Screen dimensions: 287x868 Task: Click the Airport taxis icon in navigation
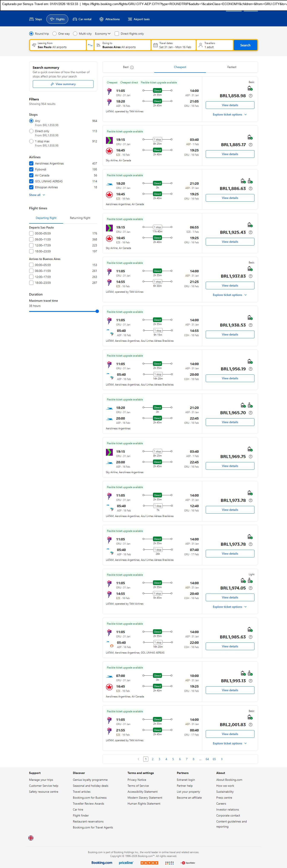click(130, 19)
